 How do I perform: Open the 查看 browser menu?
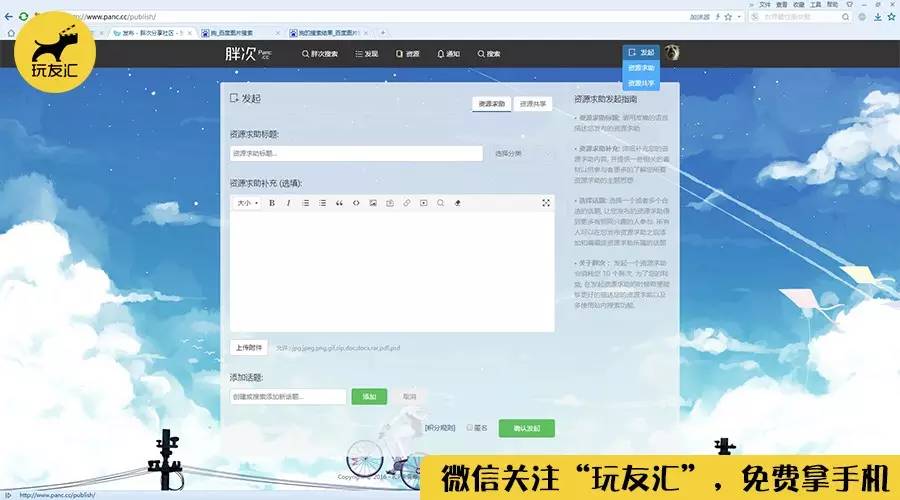(782, 5)
